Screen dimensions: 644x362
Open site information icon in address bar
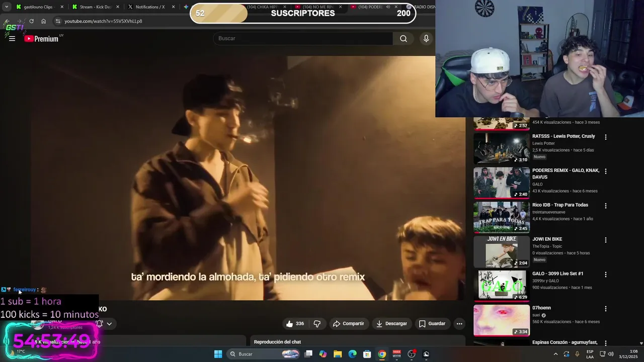(x=58, y=21)
